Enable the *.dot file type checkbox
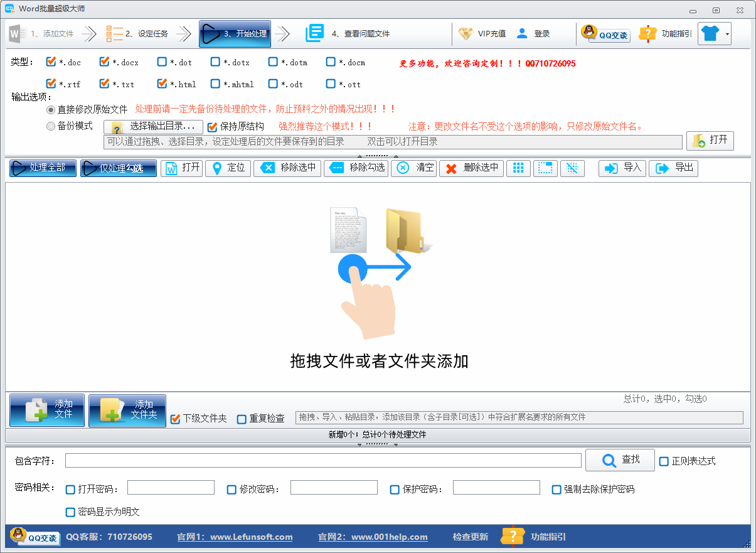The image size is (756, 553). coord(162,62)
